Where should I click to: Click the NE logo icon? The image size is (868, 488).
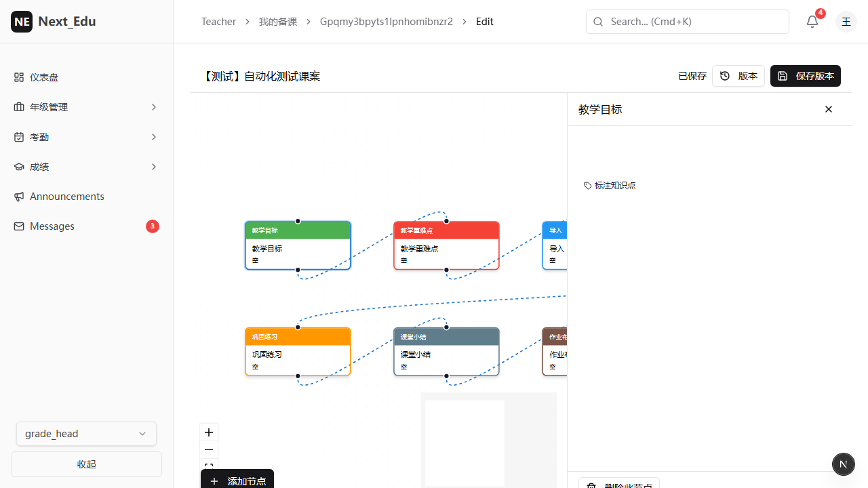[22, 22]
